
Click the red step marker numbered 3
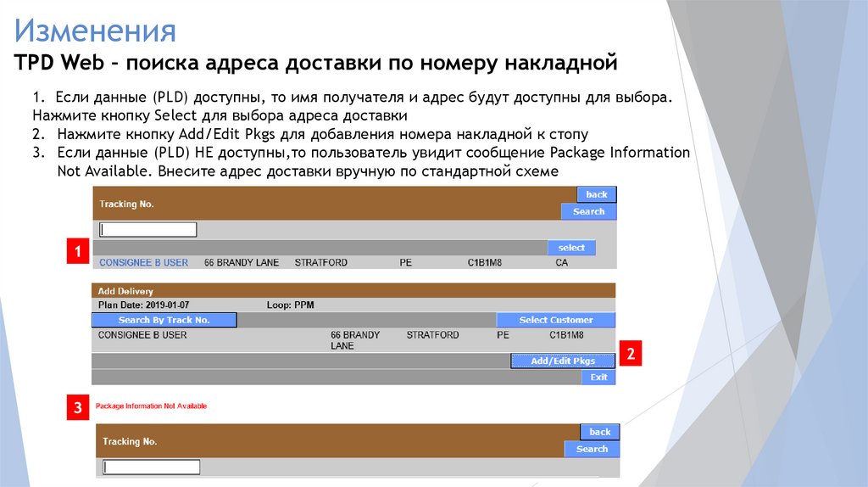77,408
